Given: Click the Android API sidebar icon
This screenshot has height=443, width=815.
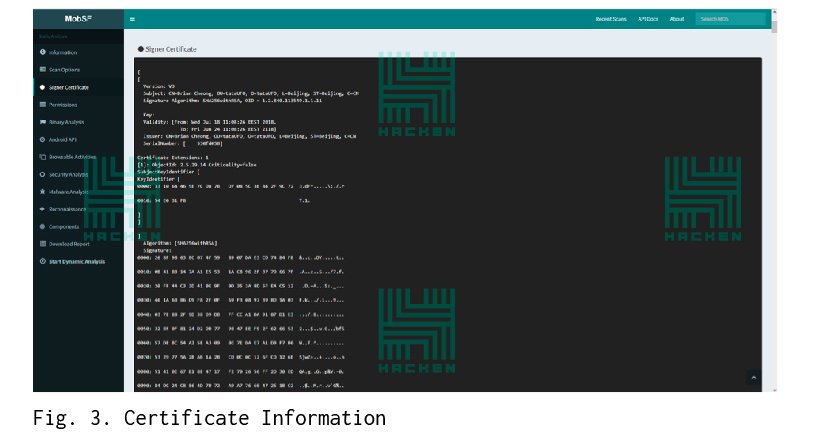Looking at the screenshot, I should click(43, 139).
